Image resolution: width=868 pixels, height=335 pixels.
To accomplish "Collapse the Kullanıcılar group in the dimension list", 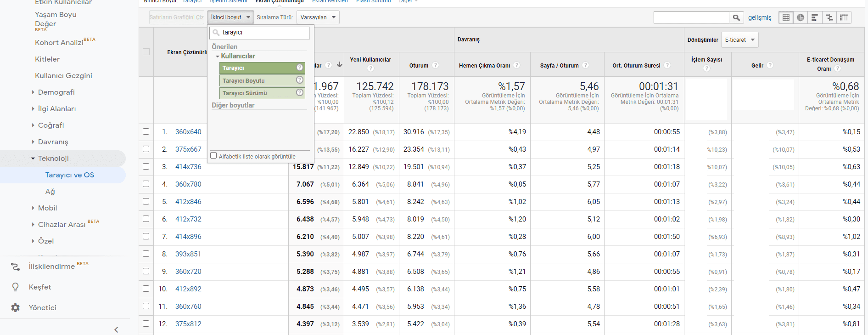I will tap(218, 56).
